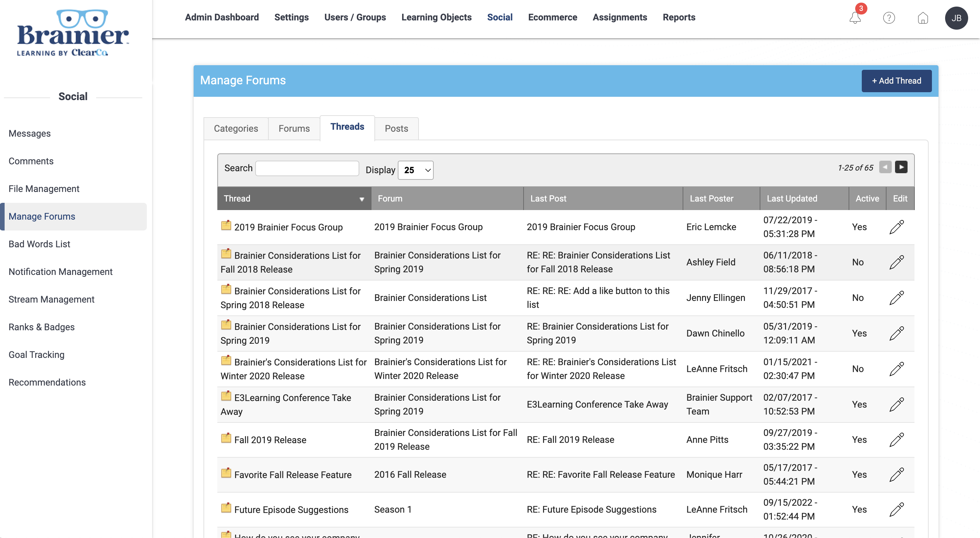This screenshot has height=538, width=980.
Task: Go to the next page arrow
Action: pos(901,167)
